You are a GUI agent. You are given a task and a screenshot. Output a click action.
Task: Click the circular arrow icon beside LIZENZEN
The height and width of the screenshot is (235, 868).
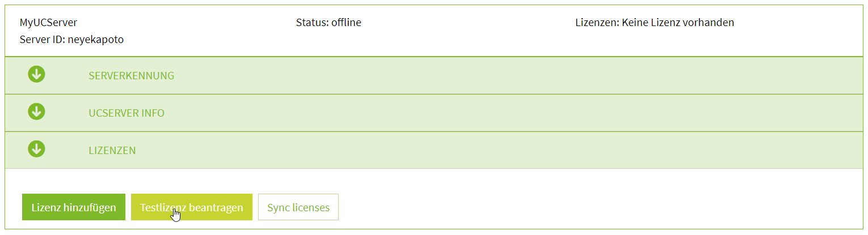coord(36,149)
